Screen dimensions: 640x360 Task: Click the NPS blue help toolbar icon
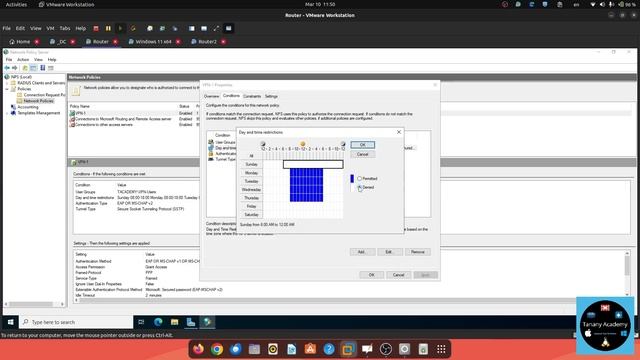coord(42,68)
